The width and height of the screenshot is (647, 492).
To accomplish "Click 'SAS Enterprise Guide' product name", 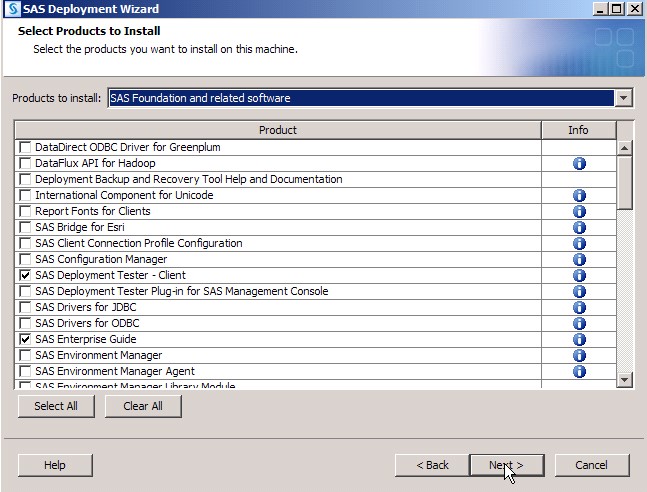I will pos(86,339).
